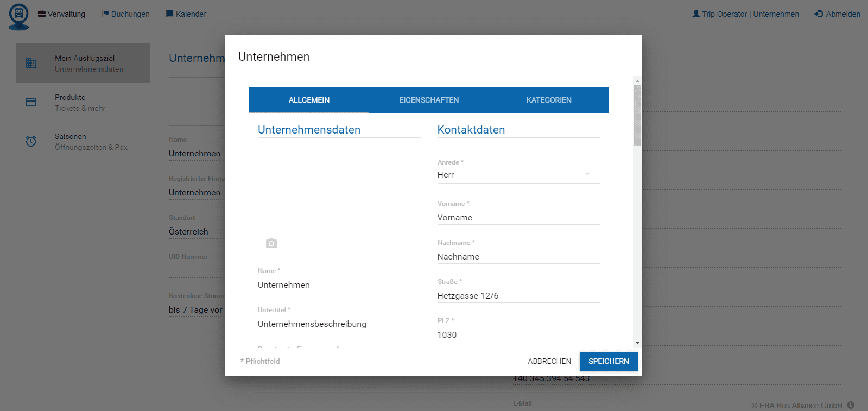Click the card icon beside Produkte
Screen dimensions: 868x411
[x=31, y=102]
